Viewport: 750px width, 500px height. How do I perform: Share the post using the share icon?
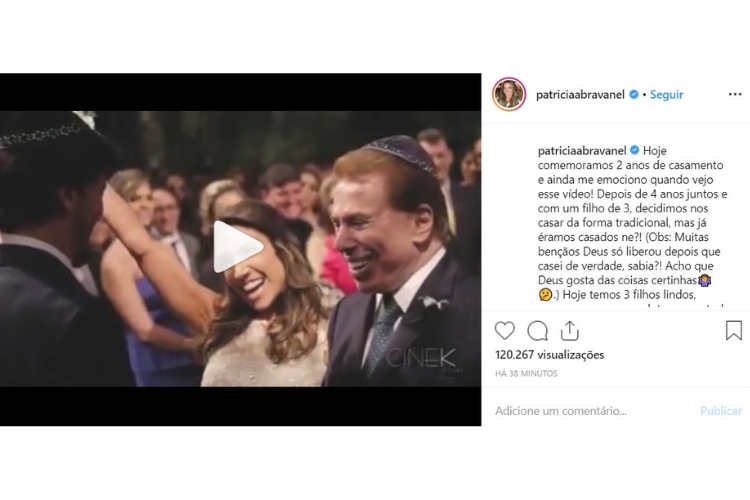coord(569,331)
